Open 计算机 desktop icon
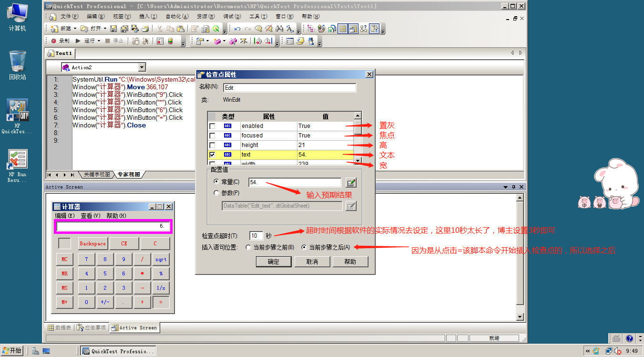The height and width of the screenshot is (357, 644). pos(18,17)
